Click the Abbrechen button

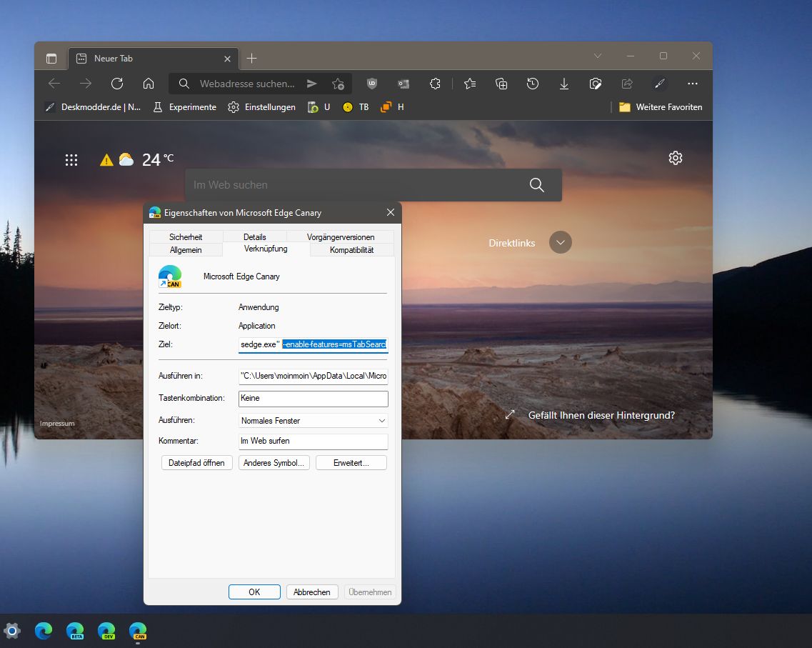point(312,592)
